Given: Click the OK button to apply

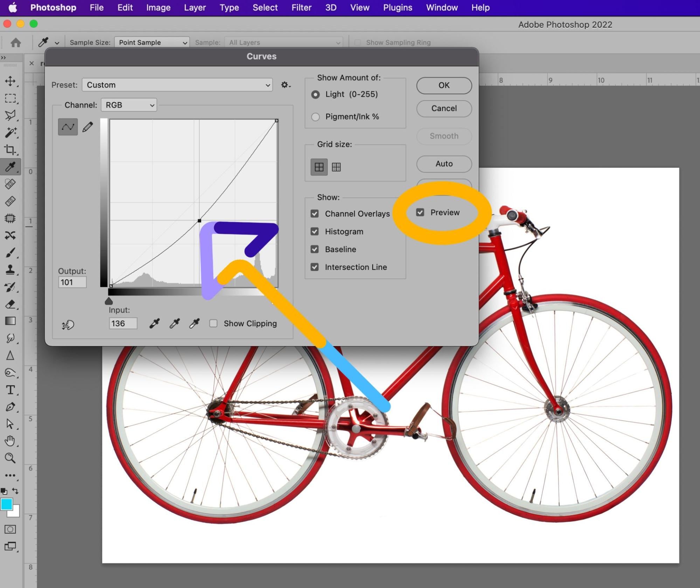Looking at the screenshot, I should 444,85.
